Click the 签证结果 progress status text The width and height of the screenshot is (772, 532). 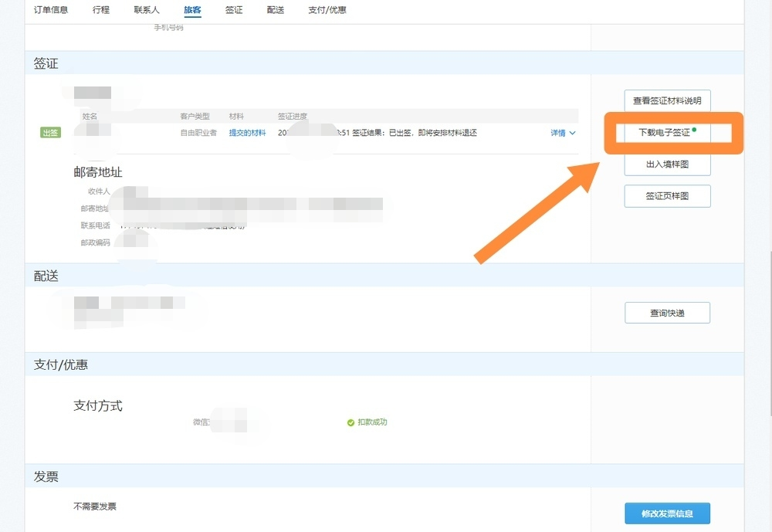(414, 133)
